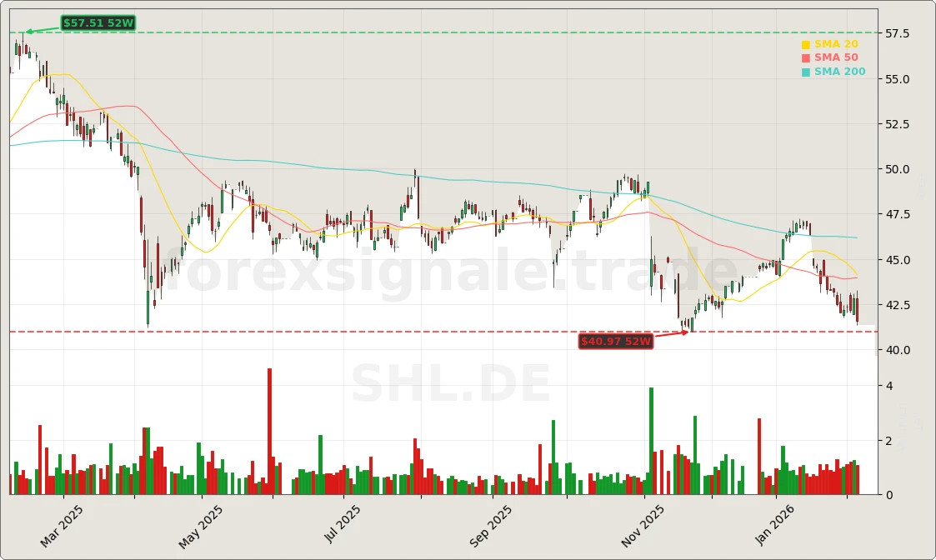The width and height of the screenshot is (936, 560).
Task: Click the yellow SMA 20 color swatch
Action: pyautogui.click(x=804, y=42)
